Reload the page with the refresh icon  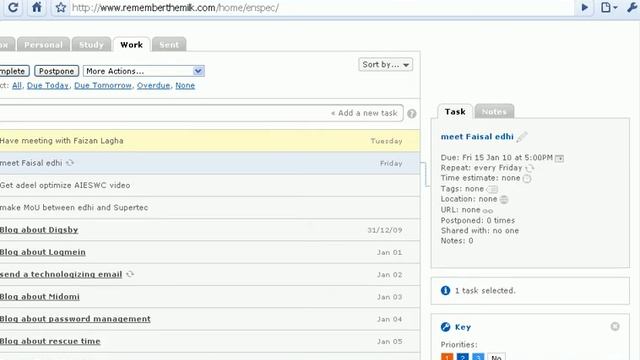coord(13,7)
